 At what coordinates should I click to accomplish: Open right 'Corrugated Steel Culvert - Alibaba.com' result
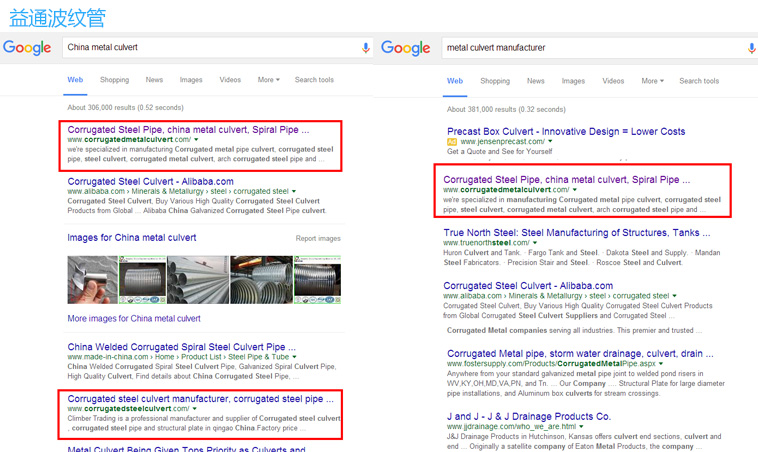528,286
